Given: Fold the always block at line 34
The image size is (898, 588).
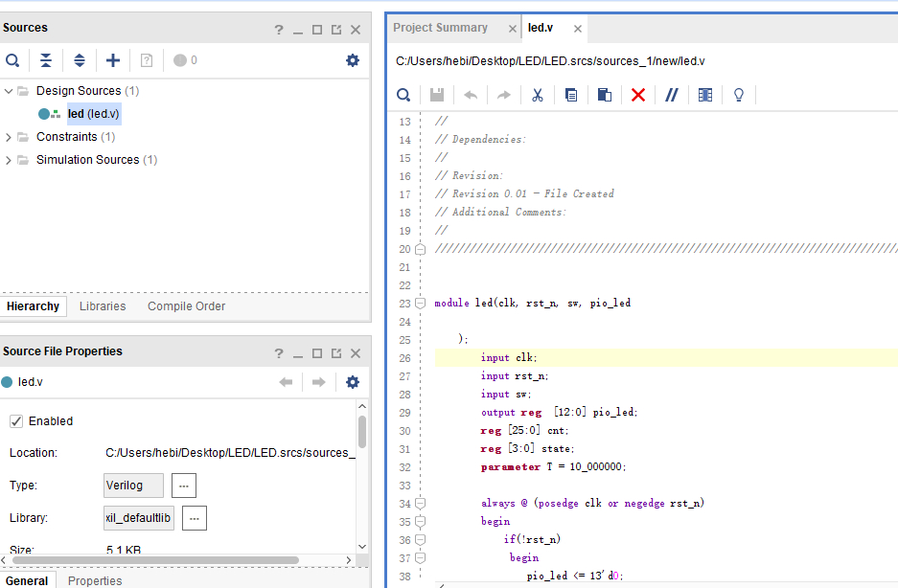Looking at the screenshot, I should [x=420, y=503].
